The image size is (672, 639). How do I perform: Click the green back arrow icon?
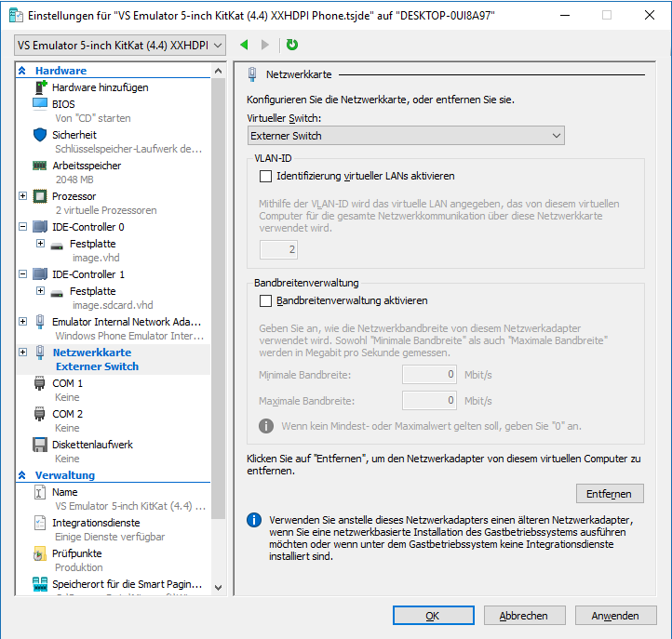[244, 45]
